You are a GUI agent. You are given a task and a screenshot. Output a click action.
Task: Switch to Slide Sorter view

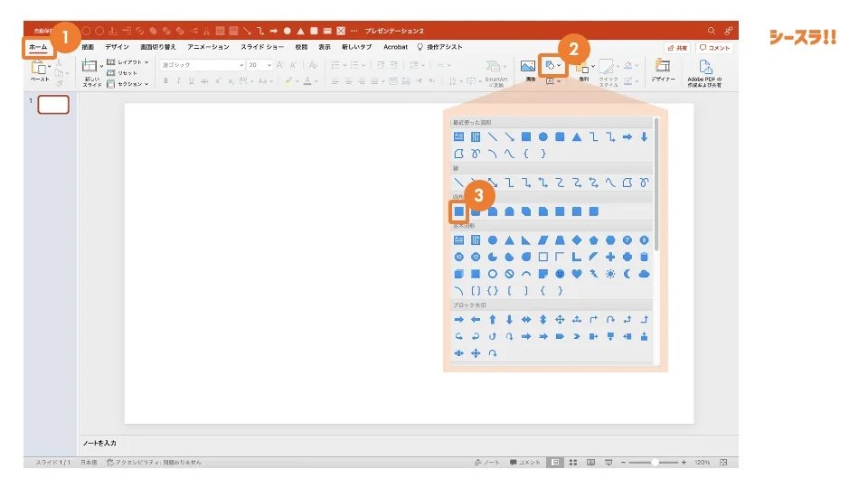(573, 463)
